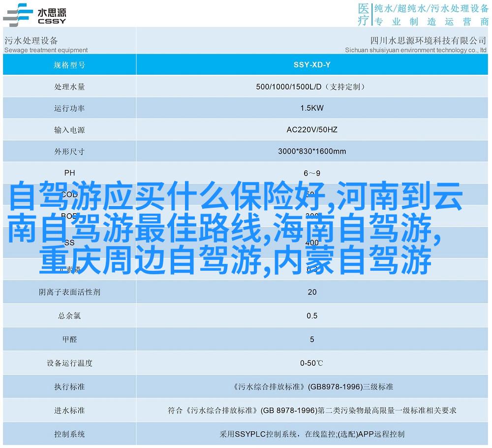
Task: Select the 规格型号 header cell
Action: coord(69,65)
